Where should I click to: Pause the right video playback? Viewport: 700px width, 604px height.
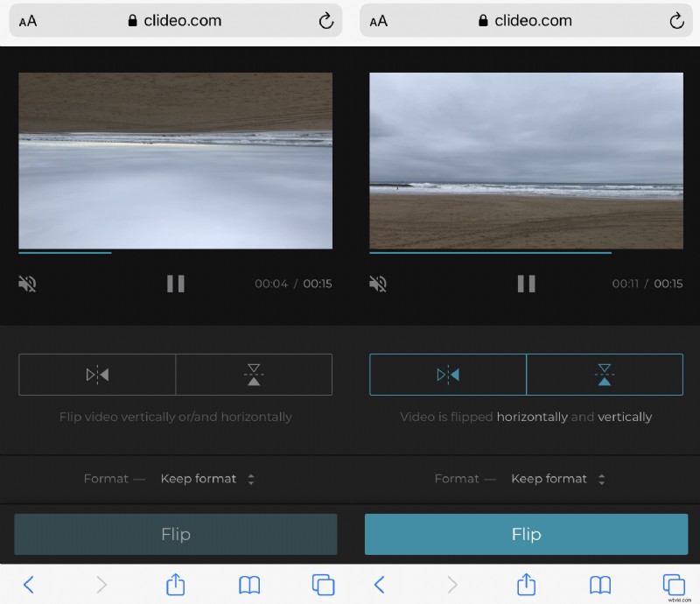tap(526, 284)
